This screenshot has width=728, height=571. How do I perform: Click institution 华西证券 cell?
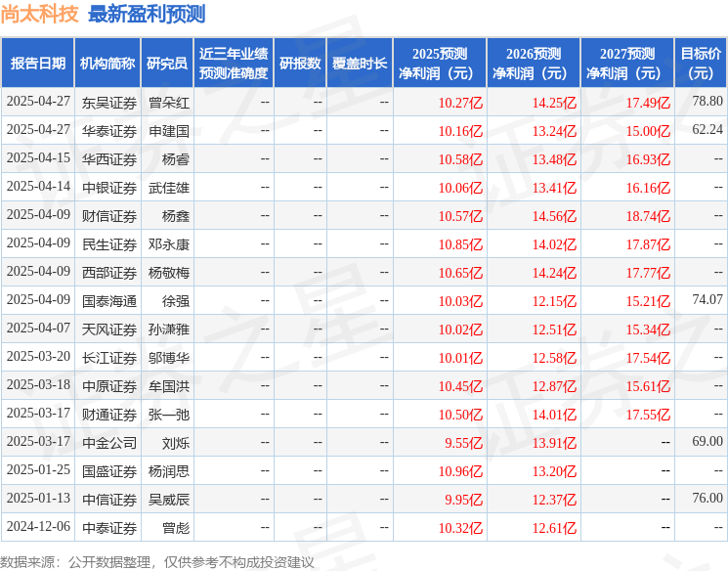pos(109,159)
